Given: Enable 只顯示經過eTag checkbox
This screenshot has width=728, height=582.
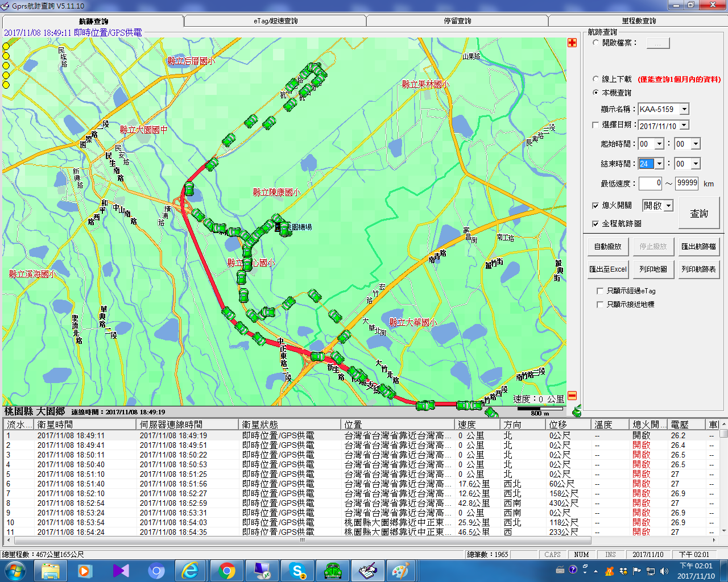Looking at the screenshot, I should [600, 290].
